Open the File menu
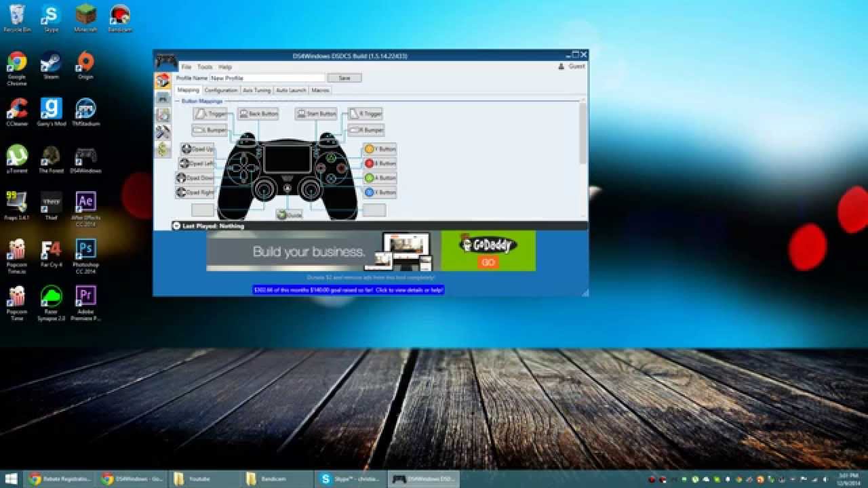The width and height of the screenshot is (868, 488). (186, 67)
